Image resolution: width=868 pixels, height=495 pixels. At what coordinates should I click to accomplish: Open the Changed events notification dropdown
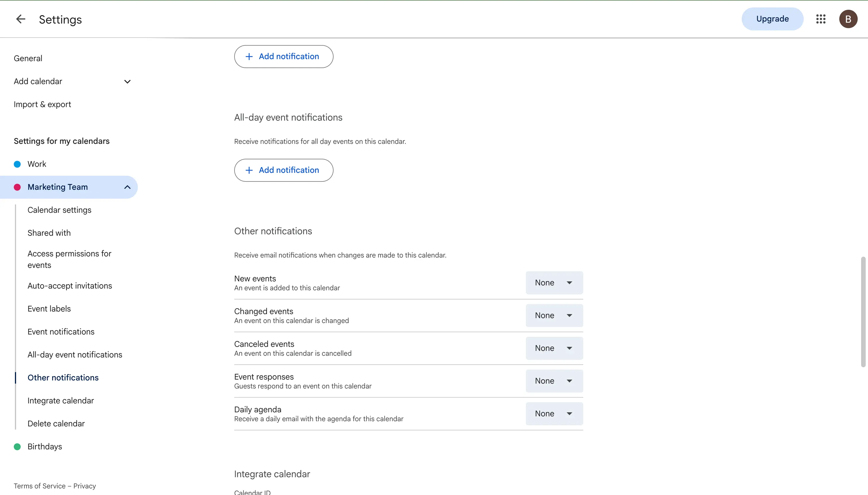pyautogui.click(x=554, y=316)
